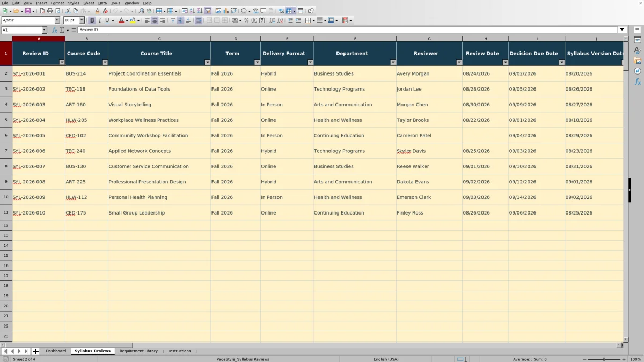This screenshot has height=362, width=644.
Task: Toggle Italic formatting button
Action: (100, 20)
